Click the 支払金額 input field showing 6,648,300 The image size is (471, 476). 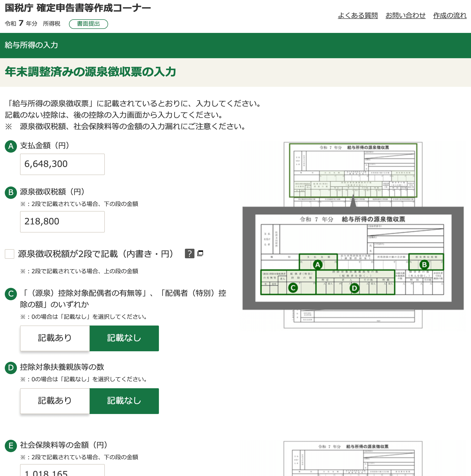coord(62,164)
